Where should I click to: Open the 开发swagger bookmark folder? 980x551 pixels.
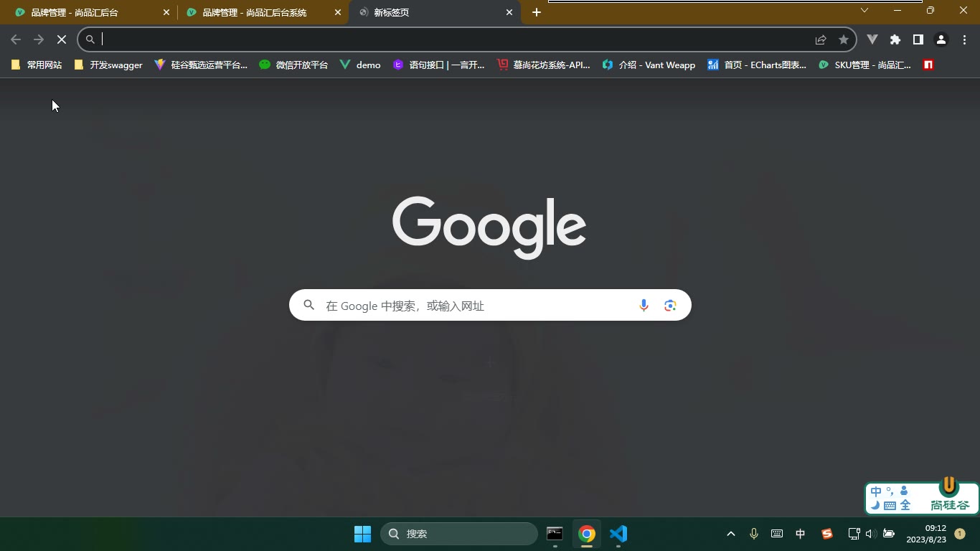tap(108, 65)
